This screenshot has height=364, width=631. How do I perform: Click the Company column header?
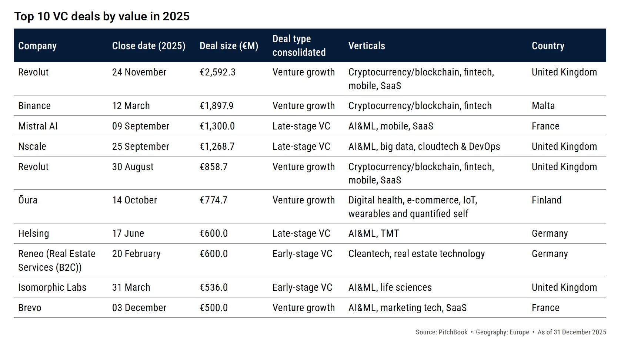37,46
